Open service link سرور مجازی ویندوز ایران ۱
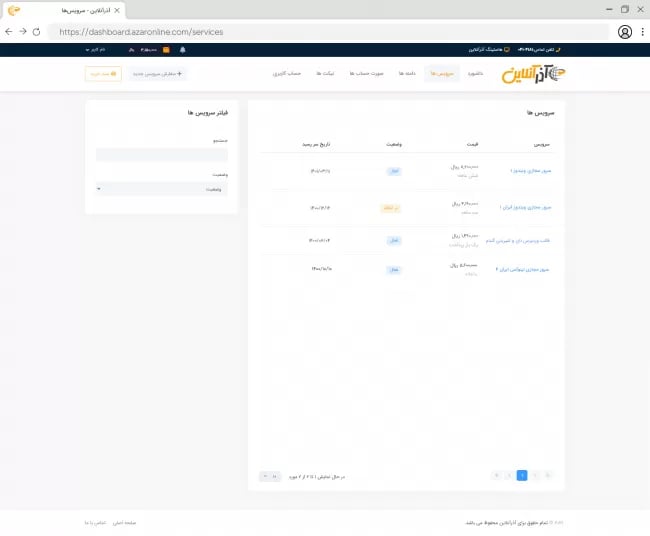The height and width of the screenshot is (536, 650). coord(525,207)
